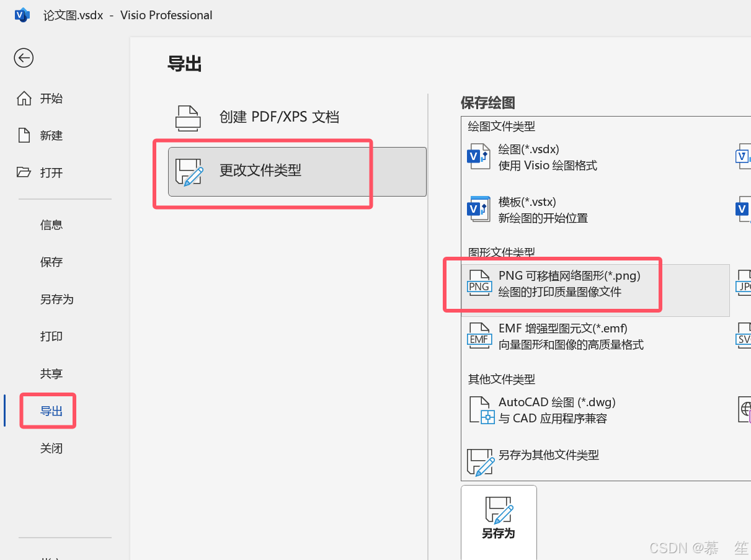Viewport: 751px width, 560px height.
Task: Click the open folder icon beside 打开
Action: point(24,172)
